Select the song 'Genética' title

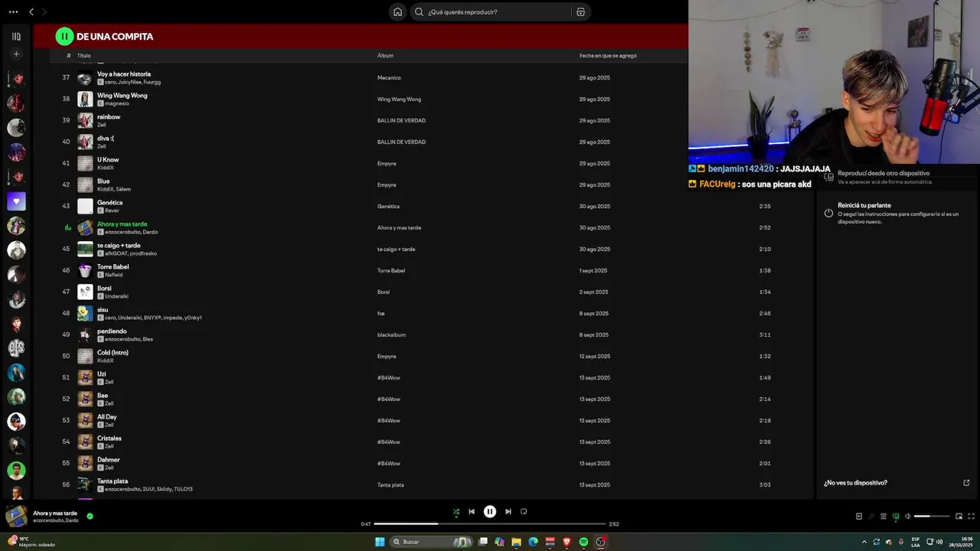109,203
